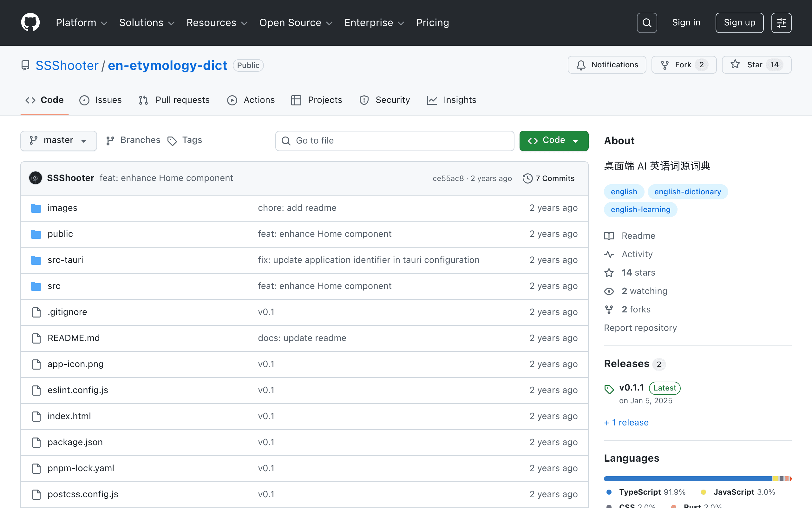
Task: Click the src-tauri folder icon
Action: (36, 260)
